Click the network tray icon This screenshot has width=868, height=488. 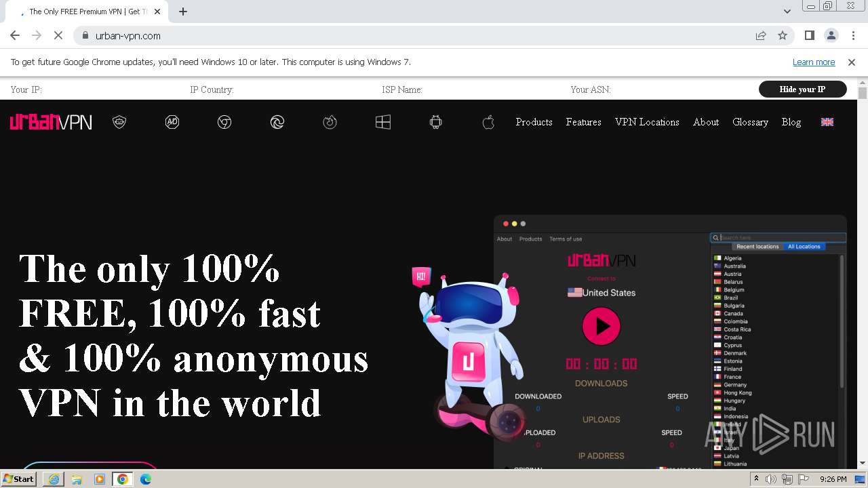click(x=787, y=479)
